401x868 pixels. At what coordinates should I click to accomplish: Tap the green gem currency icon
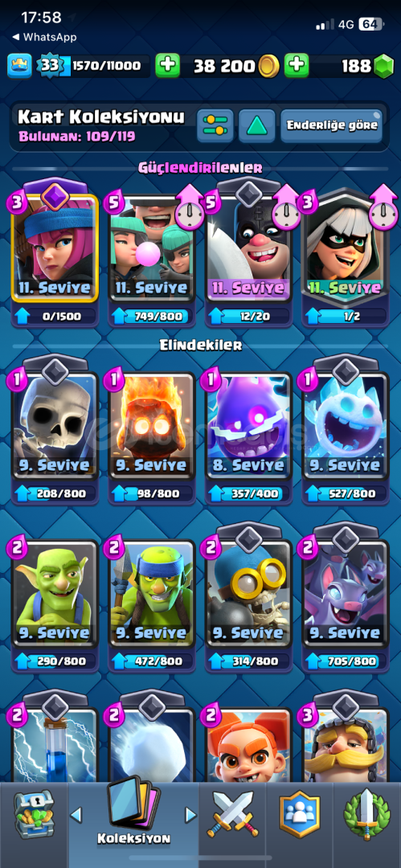click(x=383, y=67)
